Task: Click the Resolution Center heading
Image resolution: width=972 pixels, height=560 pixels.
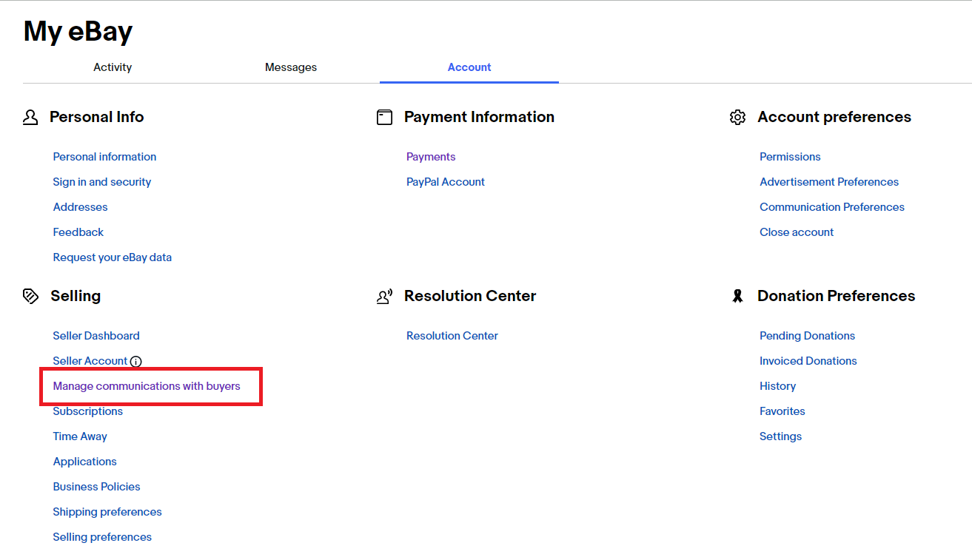Action: tap(470, 296)
